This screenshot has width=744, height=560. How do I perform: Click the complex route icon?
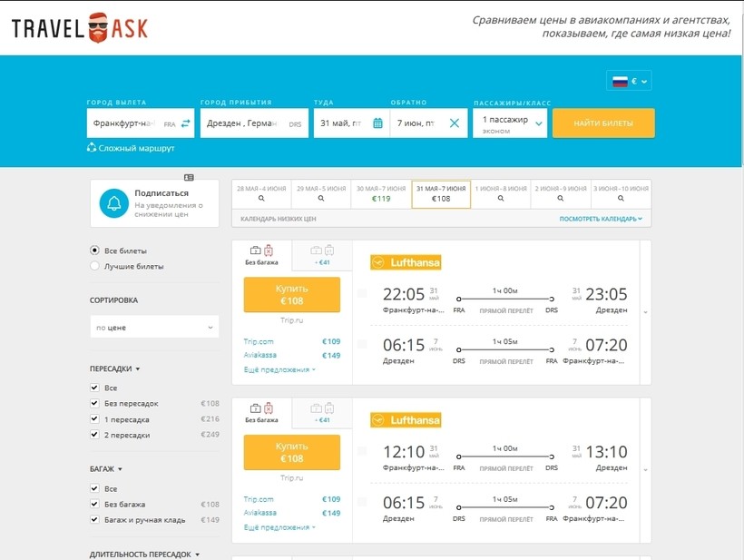[x=92, y=148]
